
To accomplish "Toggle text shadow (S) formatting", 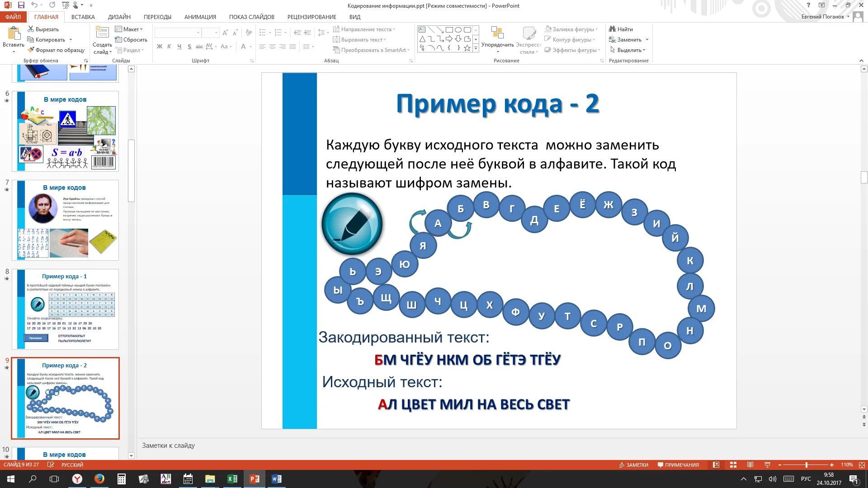I will (189, 47).
